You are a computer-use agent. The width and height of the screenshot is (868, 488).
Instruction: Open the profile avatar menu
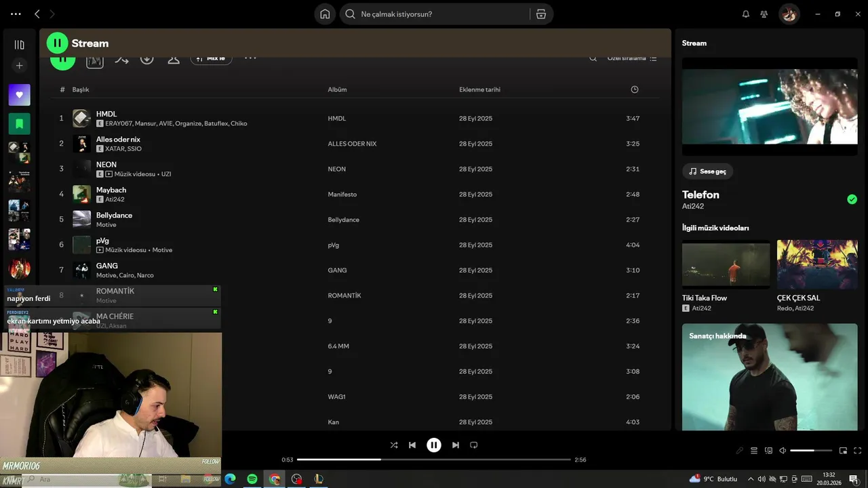(x=789, y=14)
